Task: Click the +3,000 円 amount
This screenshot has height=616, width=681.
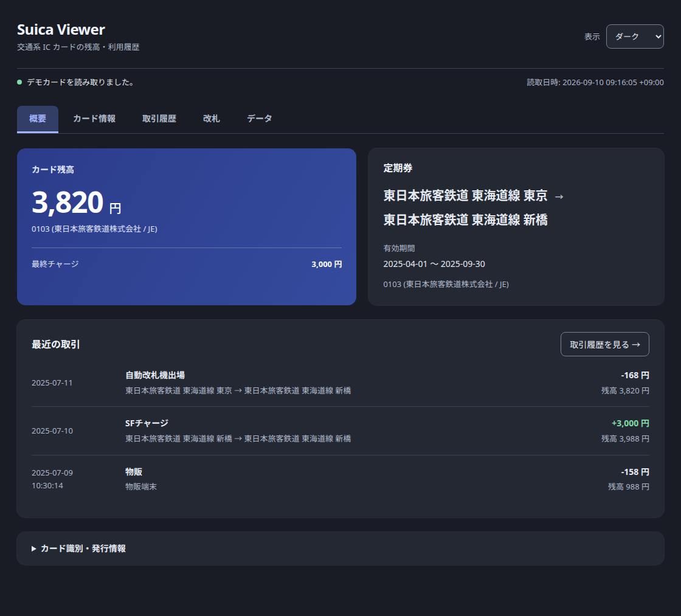Action: (630, 423)
